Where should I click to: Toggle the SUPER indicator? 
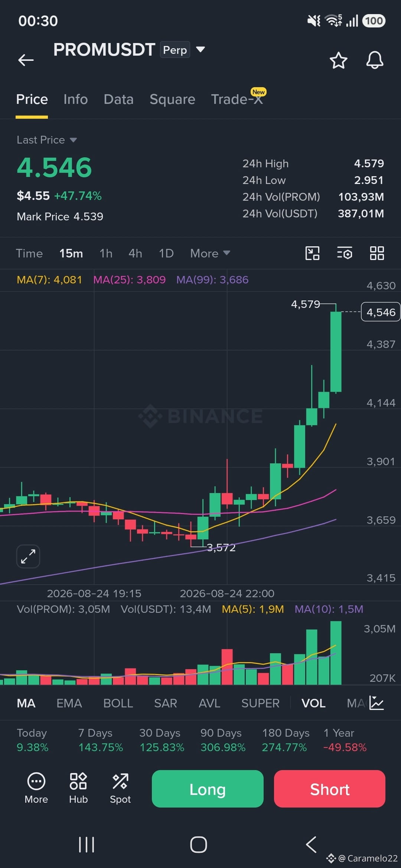(x=260, y=703)
